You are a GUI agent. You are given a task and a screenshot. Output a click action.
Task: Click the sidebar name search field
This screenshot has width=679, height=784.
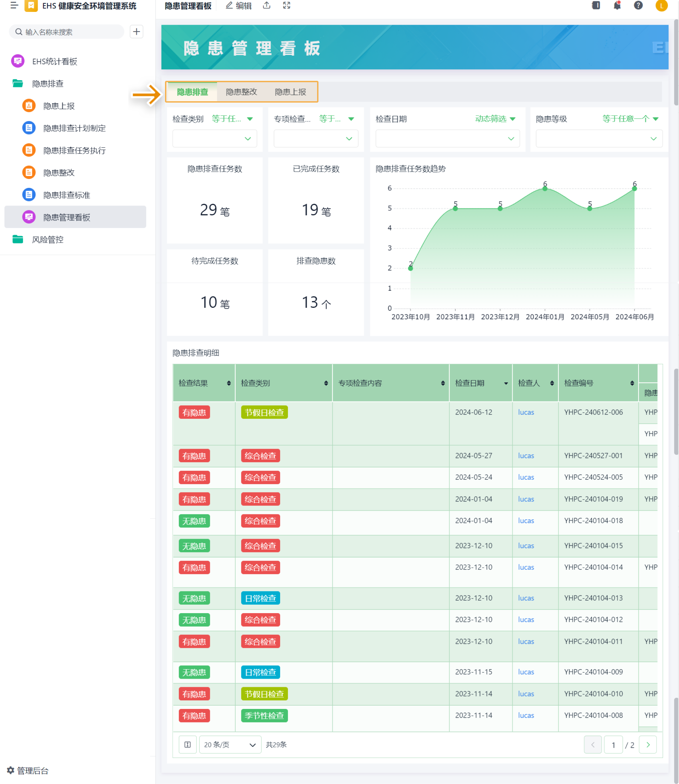click(70, 32)
